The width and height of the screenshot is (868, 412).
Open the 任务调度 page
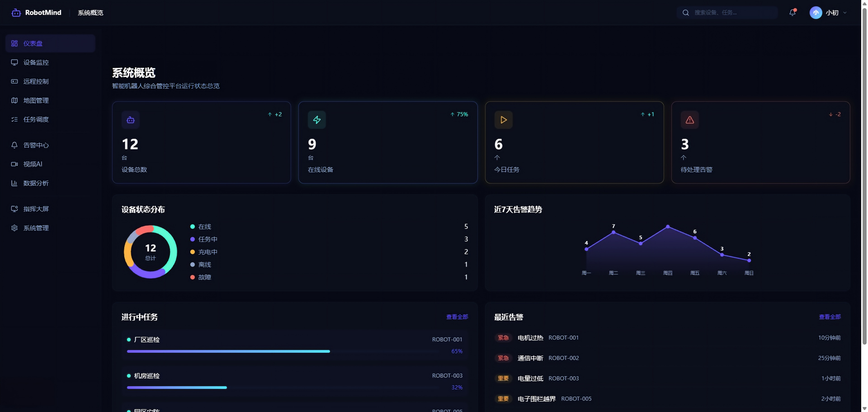(x=50, y=119)
